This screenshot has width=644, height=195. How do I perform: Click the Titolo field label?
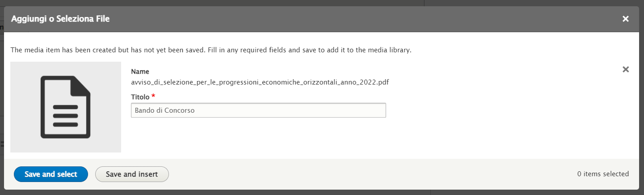tap(140, 97)
